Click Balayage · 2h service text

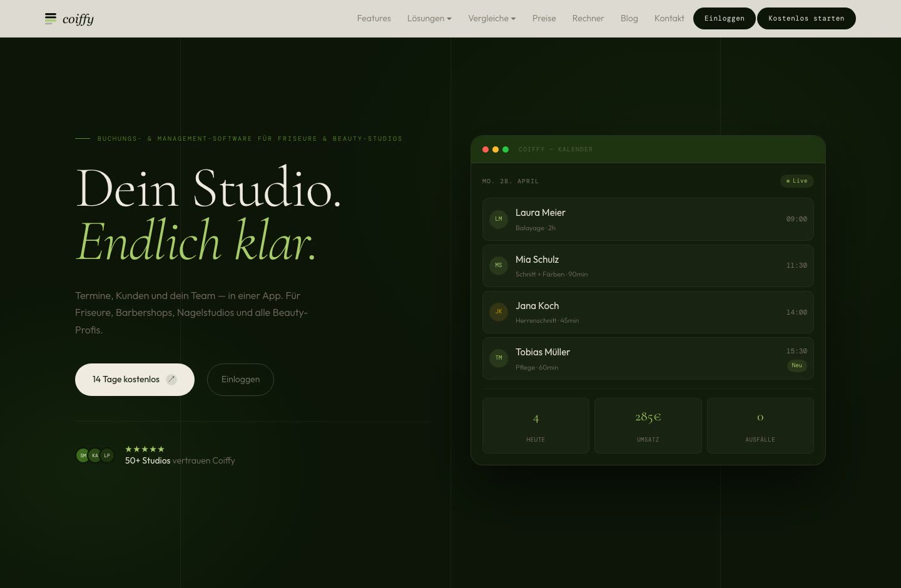click(x=536, y=228)
